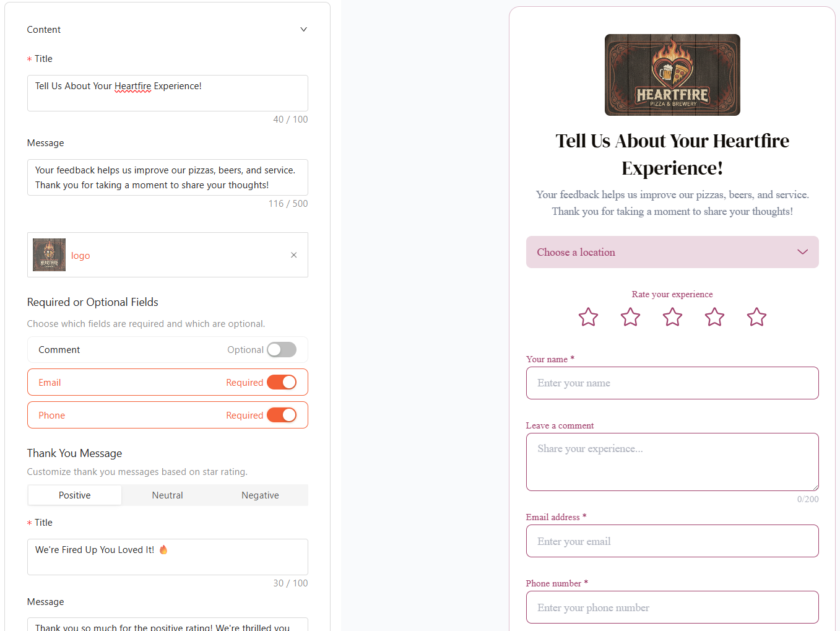Viewport: 840px width, 631px height.
Task: Disable the Phone required toggle
Action: click(282, 416)
